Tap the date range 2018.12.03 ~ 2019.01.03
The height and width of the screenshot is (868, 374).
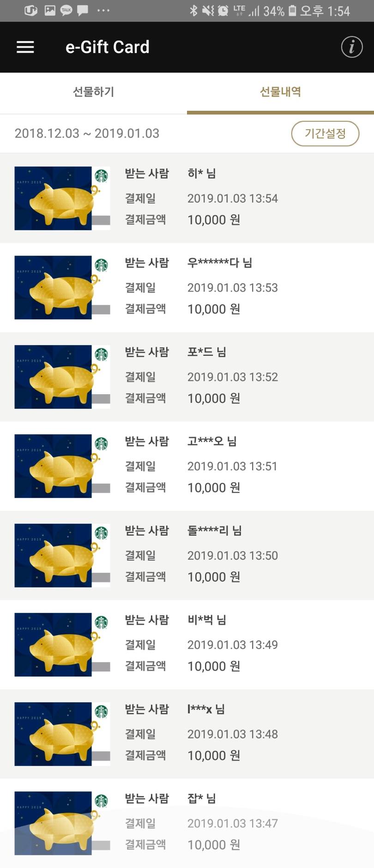pyautogui.click(x=87, y=134)
